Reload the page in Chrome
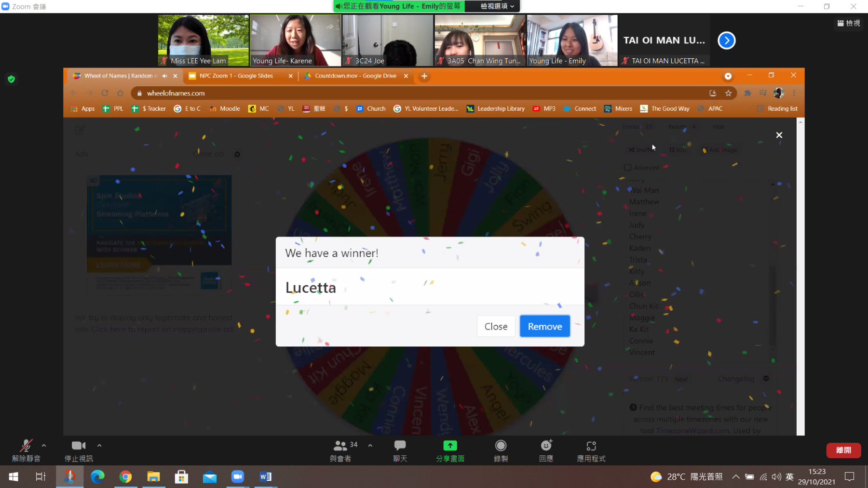Viewport: 868px width, 488px height. click(105, 93)
